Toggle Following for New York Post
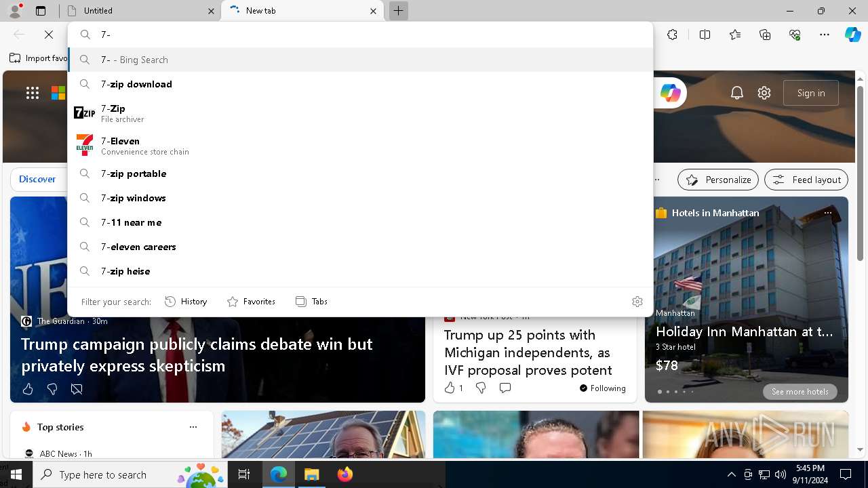Viewport: 868px width, 488px height. coord(603,388)
